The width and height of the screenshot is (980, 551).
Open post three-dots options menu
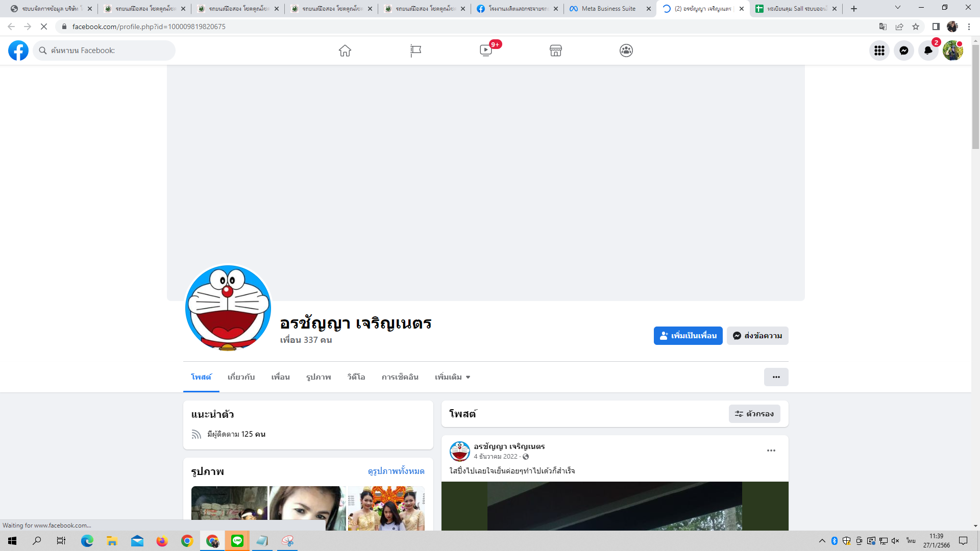coord(771,450)
